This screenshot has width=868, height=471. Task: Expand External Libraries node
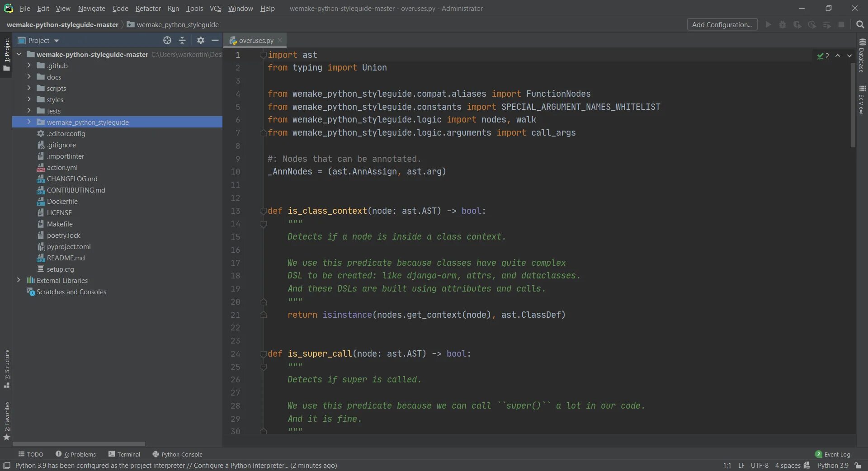point(19,280)
